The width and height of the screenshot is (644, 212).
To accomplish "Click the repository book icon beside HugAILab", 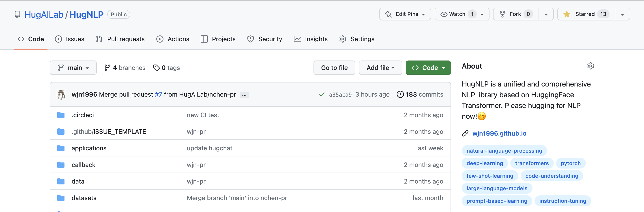I will click(x=17, y=14).
